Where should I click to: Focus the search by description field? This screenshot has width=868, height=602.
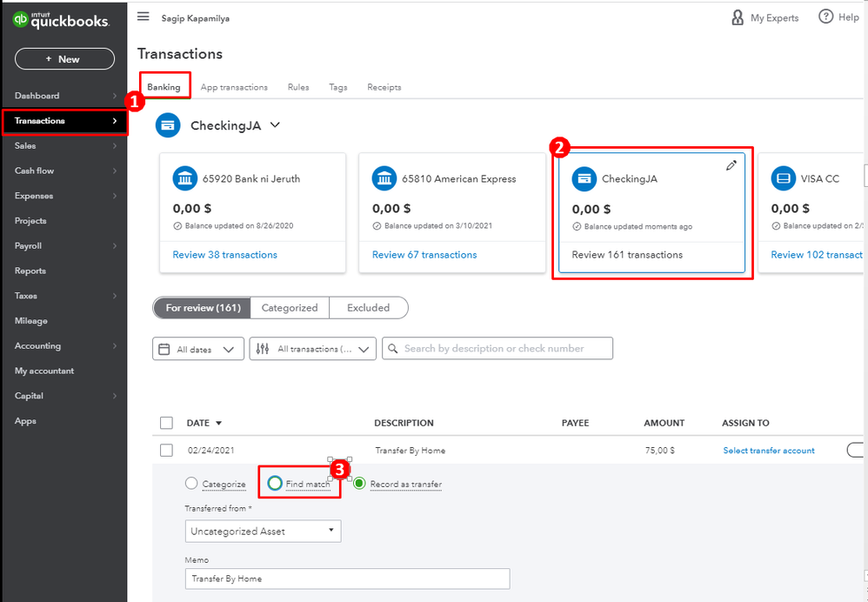pyautogui.click(x=497, y=348)
